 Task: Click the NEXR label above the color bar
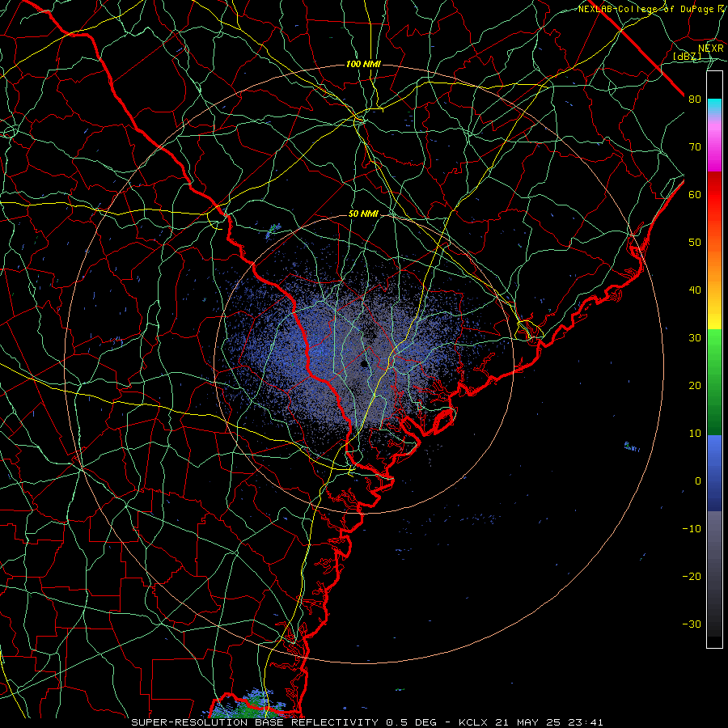tap(711, 49)
